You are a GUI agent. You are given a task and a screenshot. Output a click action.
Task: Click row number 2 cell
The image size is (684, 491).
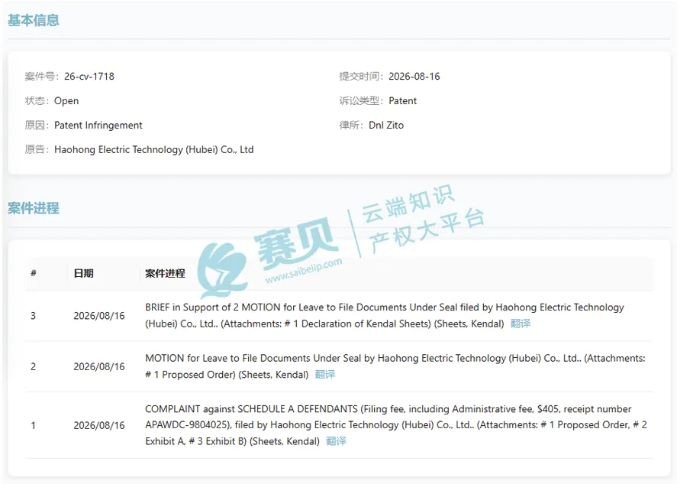pyautogui.click(x=33, y=366)
